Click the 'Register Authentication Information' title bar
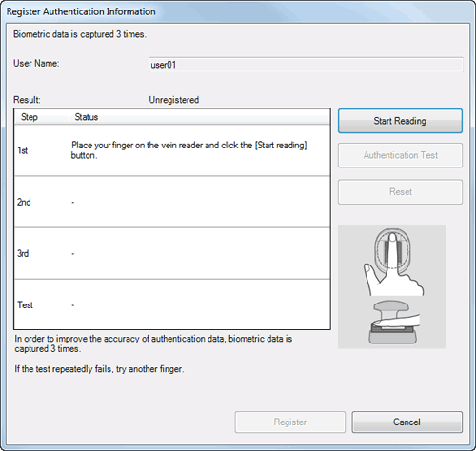476x451 pixels. 238,11
